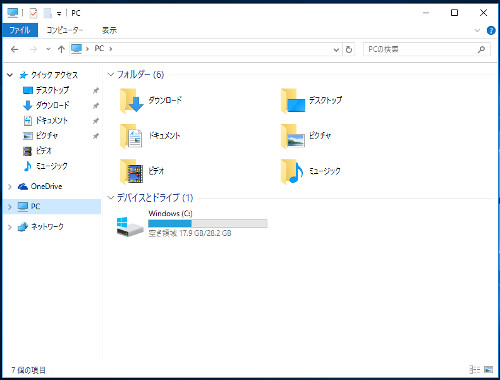Open the ピクチャ folder in the main pane
This screenshot has height=380, width=500.
point(306,136)
